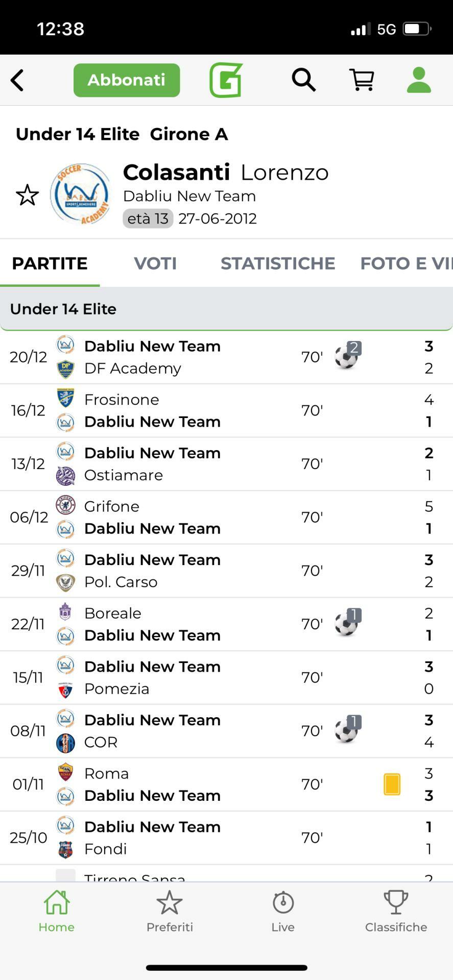Open the shopping cart
The image size is (453, 980).
(362, 80)
